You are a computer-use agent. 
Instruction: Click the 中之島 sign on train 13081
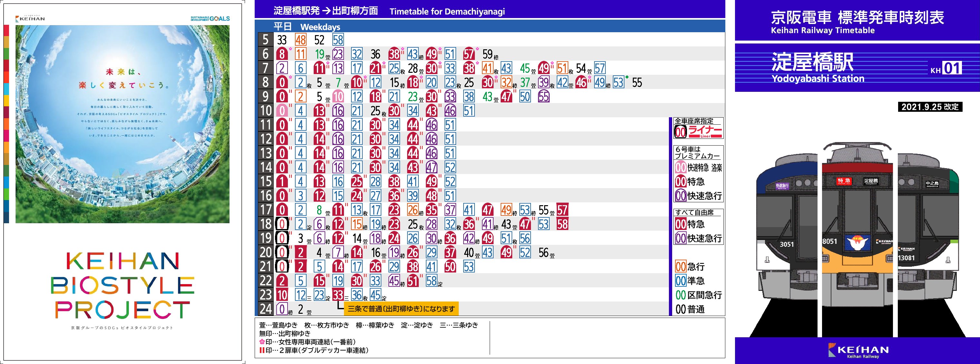pyautogui.click(x=932, y=184)
